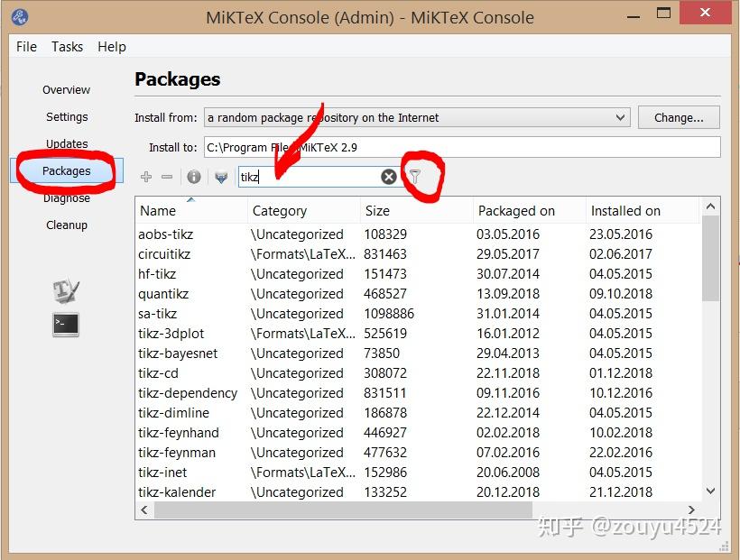
Task: Click the horizontal scrollbar right arrow
Action: coord(691,510)
